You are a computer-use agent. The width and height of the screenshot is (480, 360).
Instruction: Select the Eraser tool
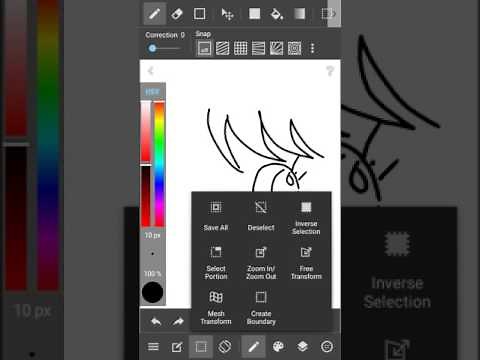[177, 14]
